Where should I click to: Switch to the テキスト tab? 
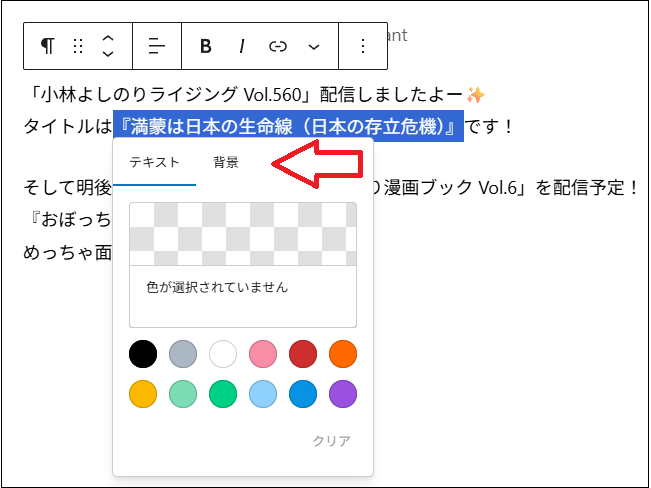(154, 163)
